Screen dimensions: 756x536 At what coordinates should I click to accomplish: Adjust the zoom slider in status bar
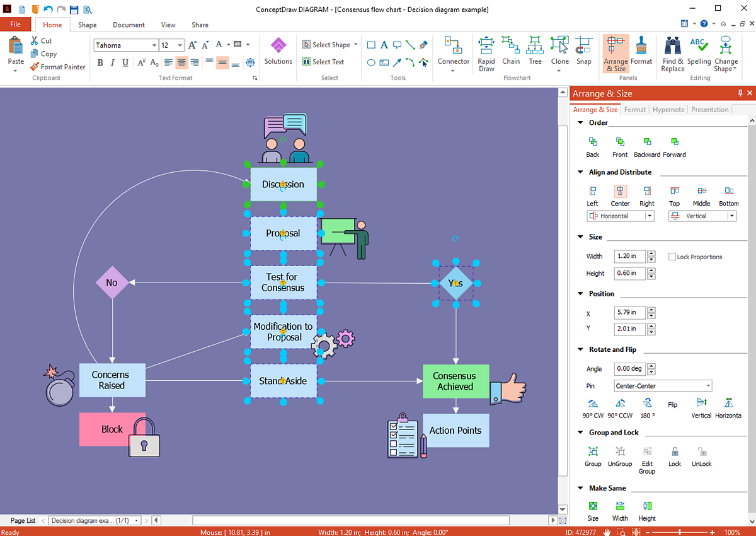pyautogui.click(x=679, y=532)
